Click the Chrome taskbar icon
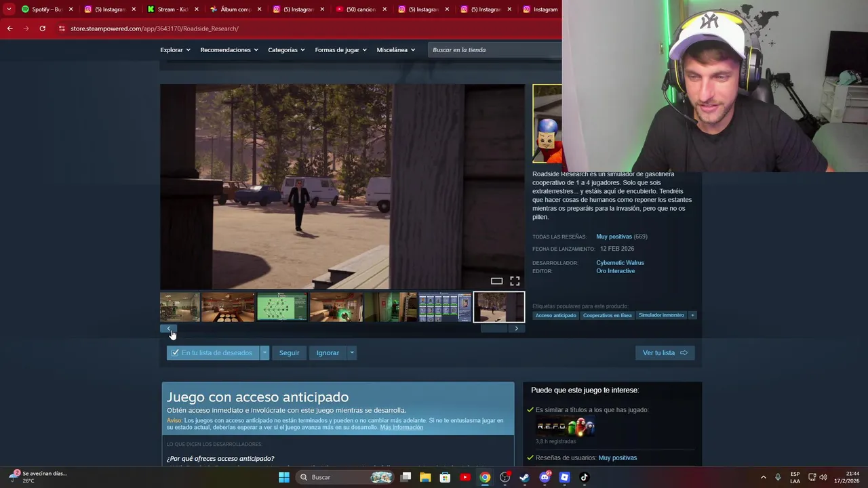 point(485,477)
